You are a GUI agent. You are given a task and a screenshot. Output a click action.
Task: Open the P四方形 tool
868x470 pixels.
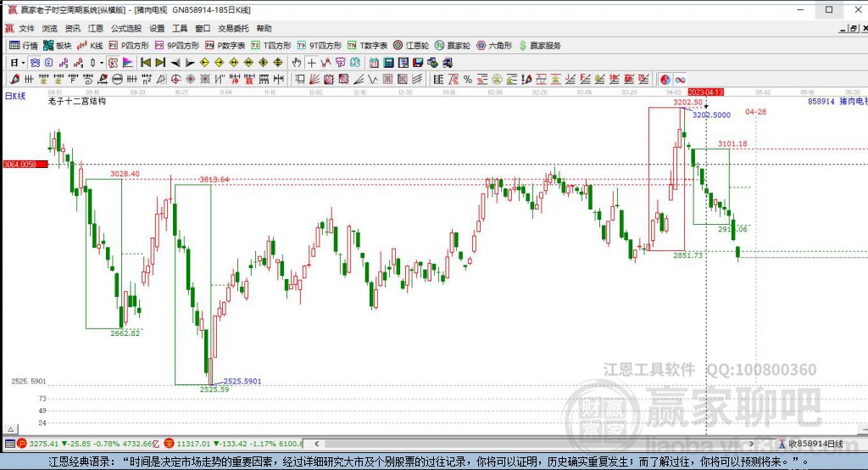[129, 46]
